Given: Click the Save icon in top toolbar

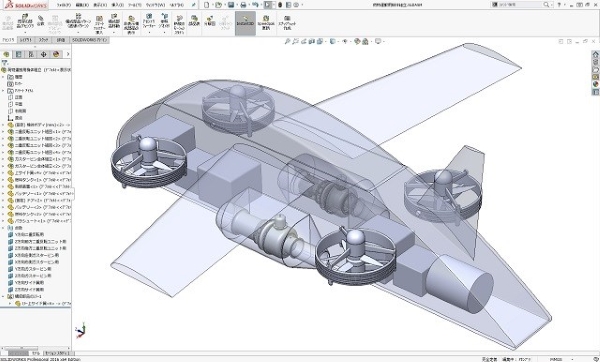Looking at the screenshot, I should 231,5.
